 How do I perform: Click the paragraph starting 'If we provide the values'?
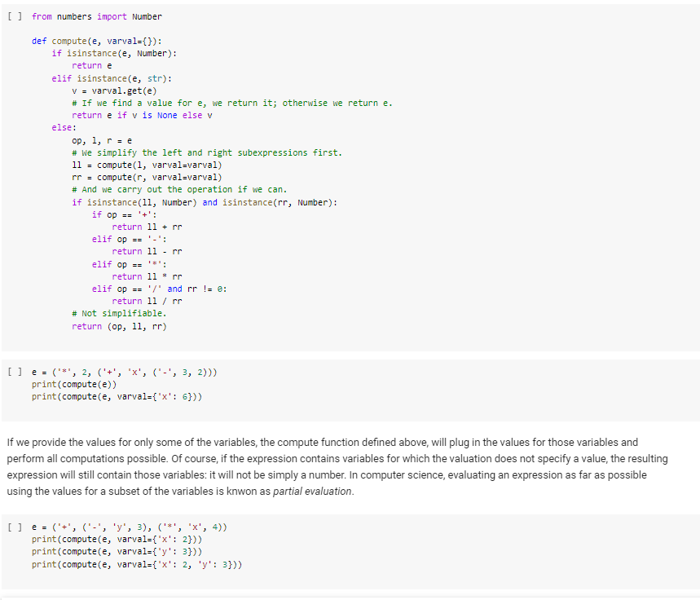coord(337,467)
